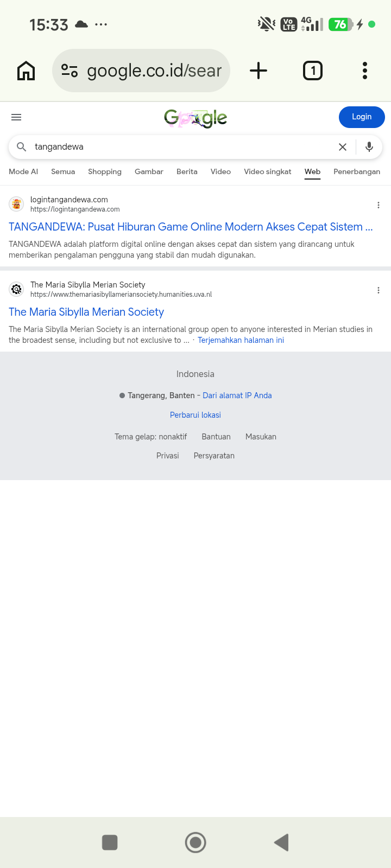This screenshot has height=868, width=391.
Task: Click the blue Login button
Action: [362, 117]
